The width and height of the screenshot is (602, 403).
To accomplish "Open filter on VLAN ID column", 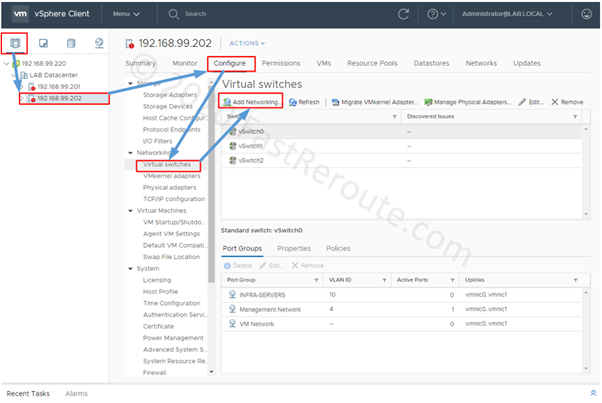I will [x=384, y=280].
